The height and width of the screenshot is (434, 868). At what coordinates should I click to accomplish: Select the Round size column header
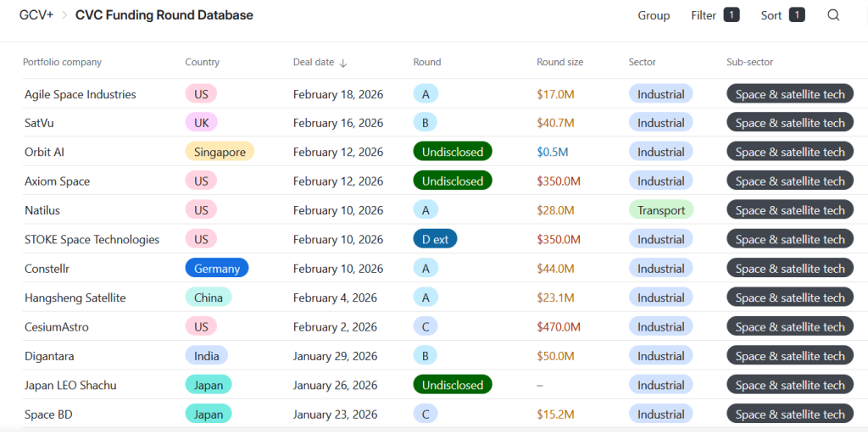559,62
